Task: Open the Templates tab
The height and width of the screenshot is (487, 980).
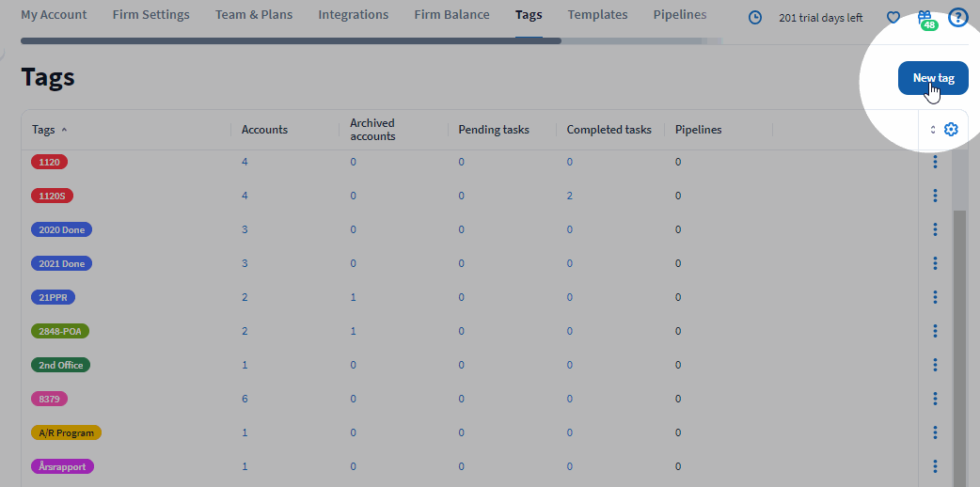Action: click(597, 14)
